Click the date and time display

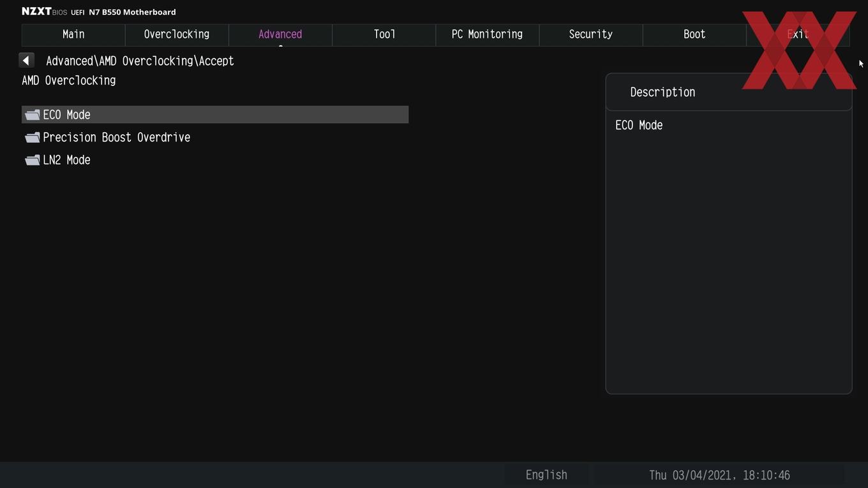(x=719, y=475)
